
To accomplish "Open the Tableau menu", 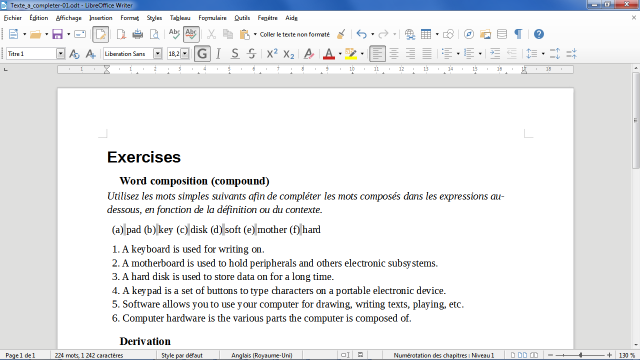I will pyautogui.click(x=180, y=18).
